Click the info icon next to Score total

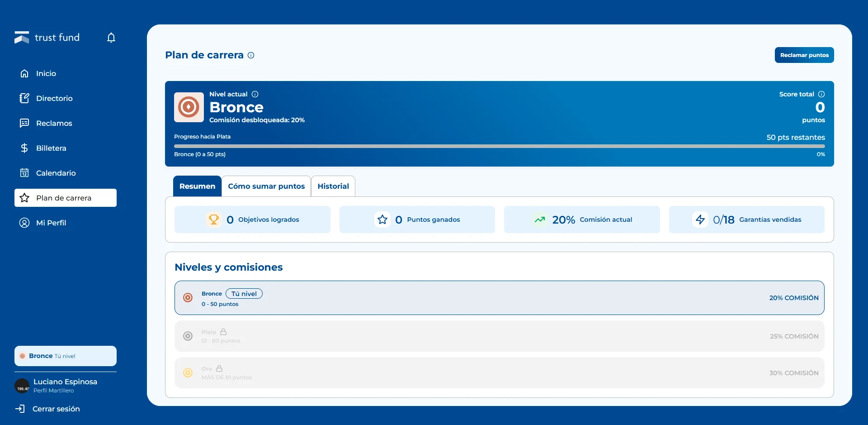pyautogui.click(x=821, y=94)
